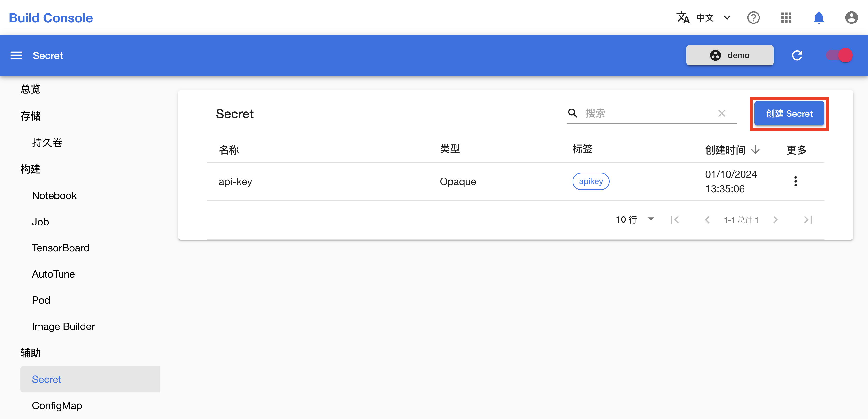Image resolution: width=868 pixels, height=419 pixels.
Task: Click the 构建 section heading
Action: [30, 169]
